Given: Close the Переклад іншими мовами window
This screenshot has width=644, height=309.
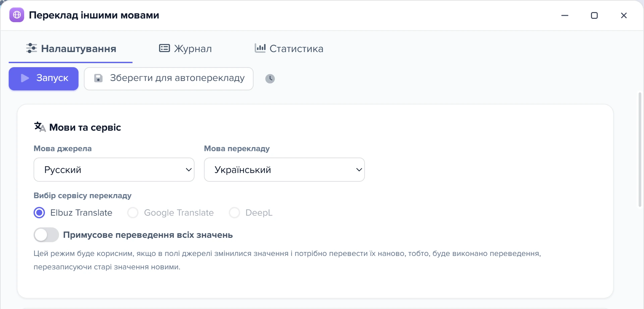Looking at the screenshot, I should (624, 15).
